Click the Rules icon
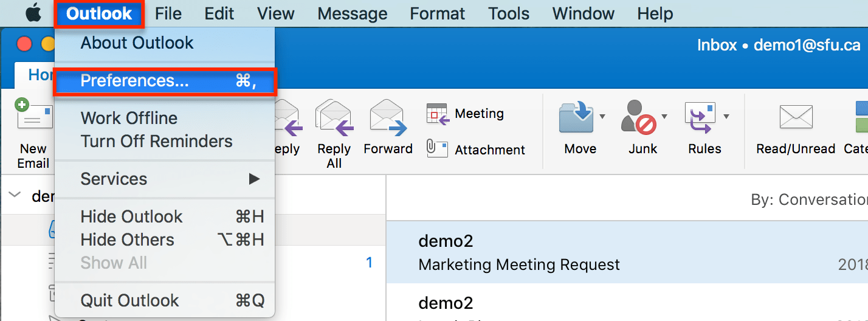The width and height of the screenshot is (868, 321). [701, 117]
